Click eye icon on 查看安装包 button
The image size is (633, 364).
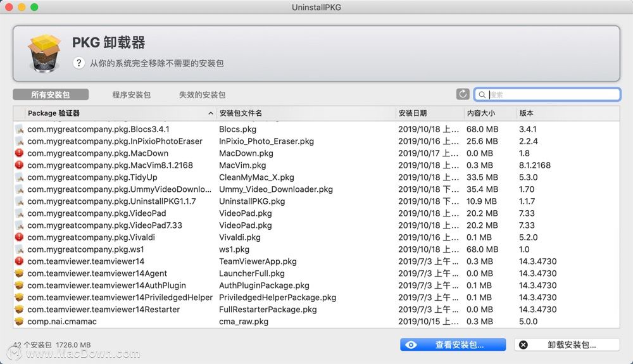[x=411, y=345]
